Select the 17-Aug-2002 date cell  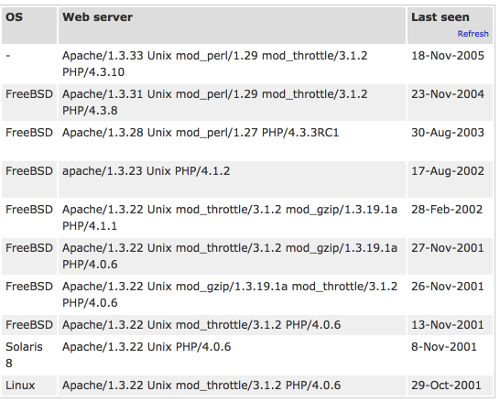(x=448, y=171)
